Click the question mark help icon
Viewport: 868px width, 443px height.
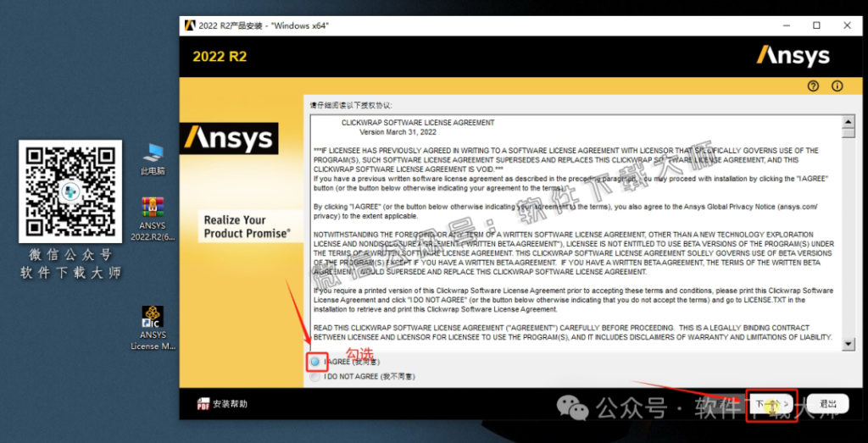pos(813,86)
